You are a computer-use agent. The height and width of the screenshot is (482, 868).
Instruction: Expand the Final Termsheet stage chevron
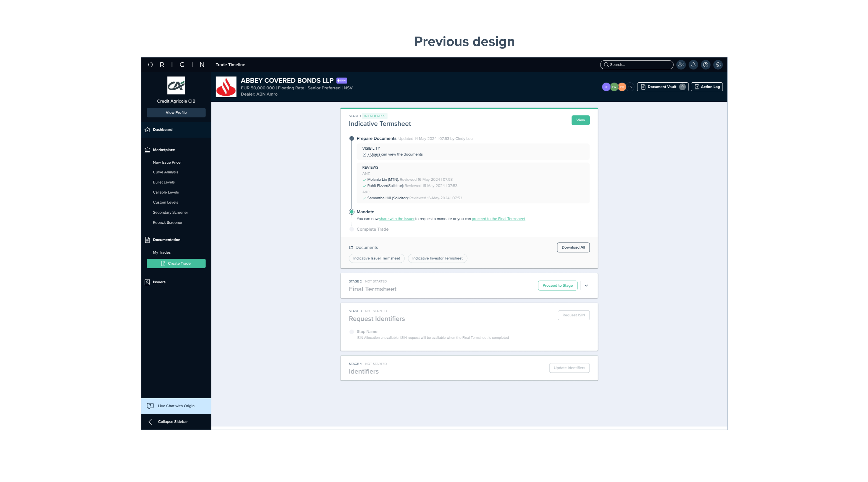[x=586, y=286]
